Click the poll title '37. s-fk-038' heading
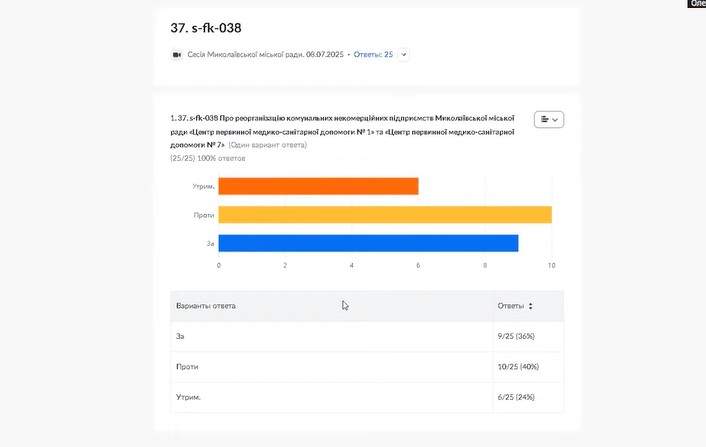This screenshot has height=447, width=706. [x=206, y=27]
